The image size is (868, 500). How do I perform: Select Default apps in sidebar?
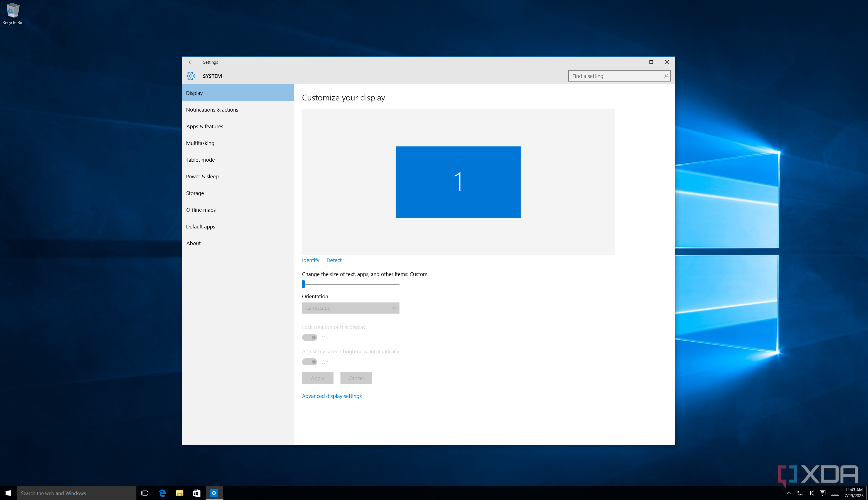pyautogui.click(x=238, y=227)
